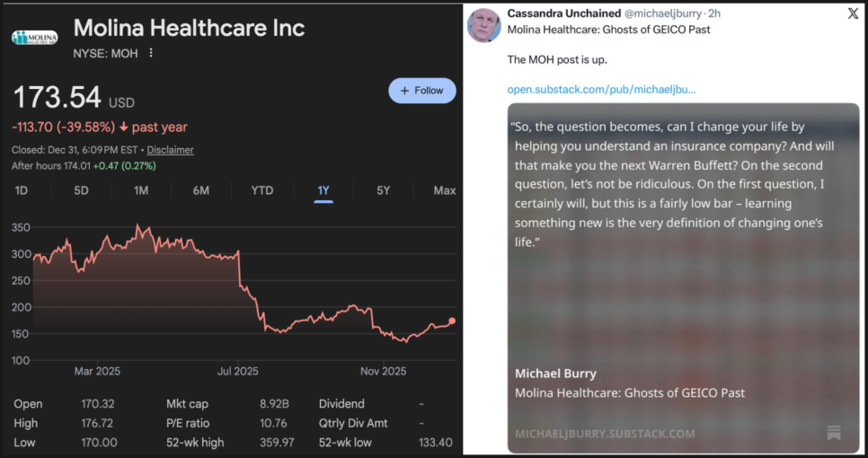Open the three-dot menu beside NYSE: MOH

(x=151, y=53)
